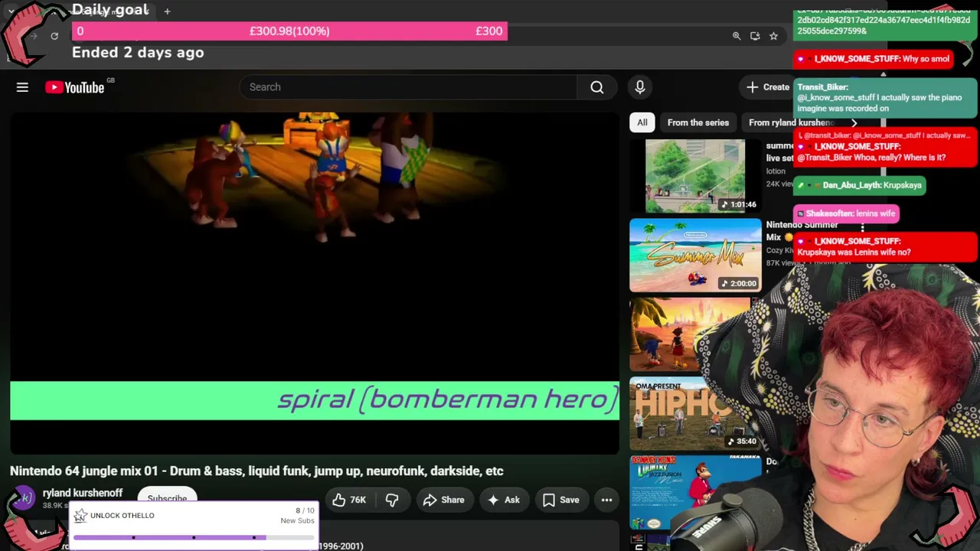Open ryland kurshenoff channel avatar
The image size is (980, 551).
pyautogui.click(x=23, y=499)
